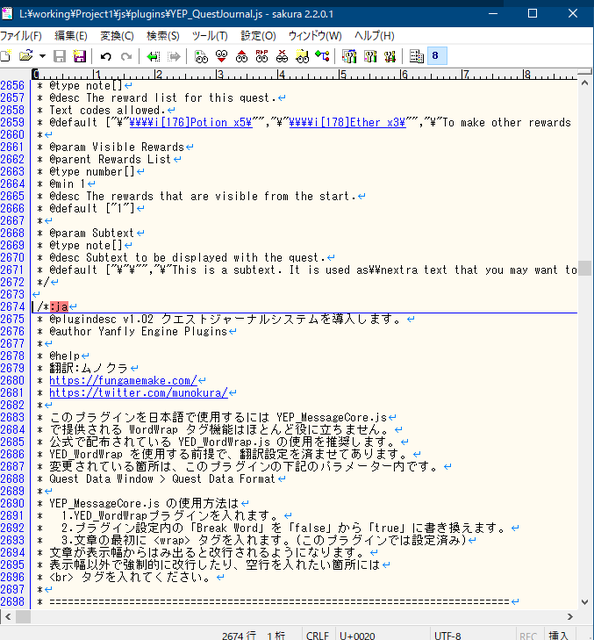This screenshot has width=594, height=640.
Task: Click the column ruler at mark 4
Action: [x=281, y=74]
